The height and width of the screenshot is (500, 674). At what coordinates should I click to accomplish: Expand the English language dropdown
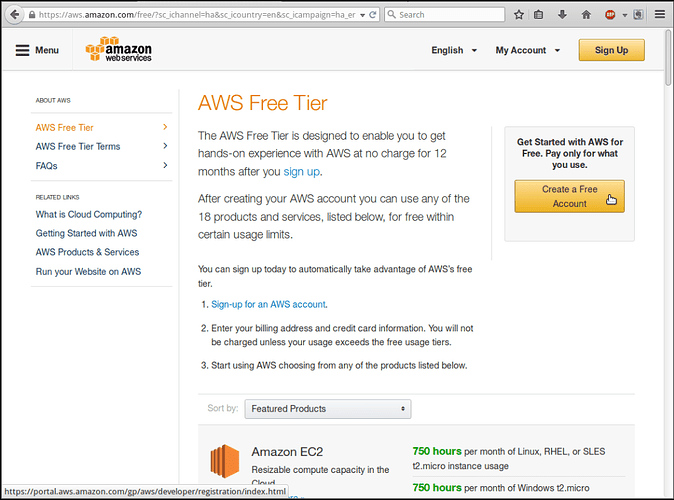(454, 50)
